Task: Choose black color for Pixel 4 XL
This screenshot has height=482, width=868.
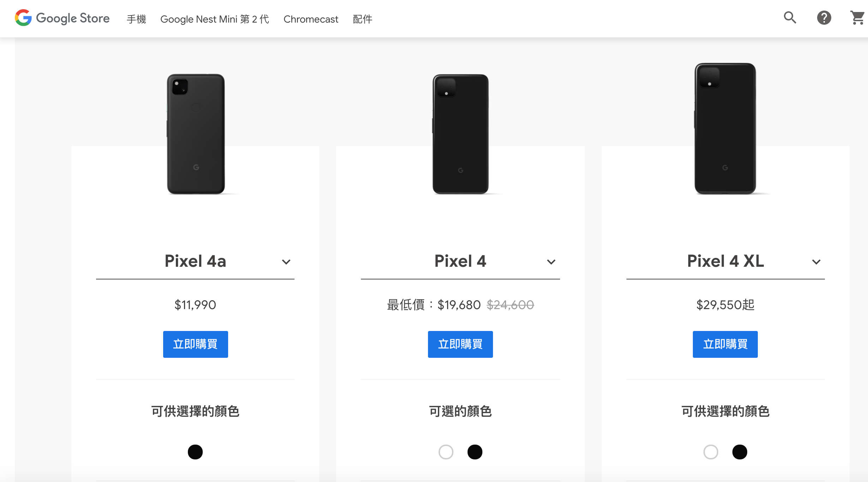Action: click(x=740, y=452)
